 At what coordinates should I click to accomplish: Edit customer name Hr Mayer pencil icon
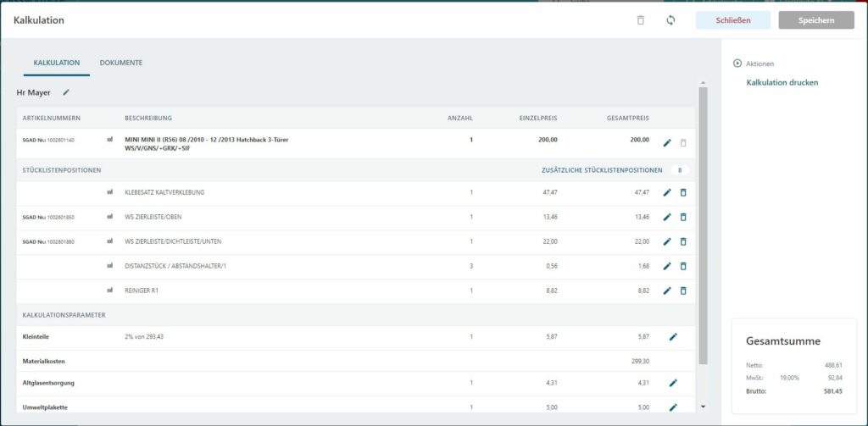(66, 91)
